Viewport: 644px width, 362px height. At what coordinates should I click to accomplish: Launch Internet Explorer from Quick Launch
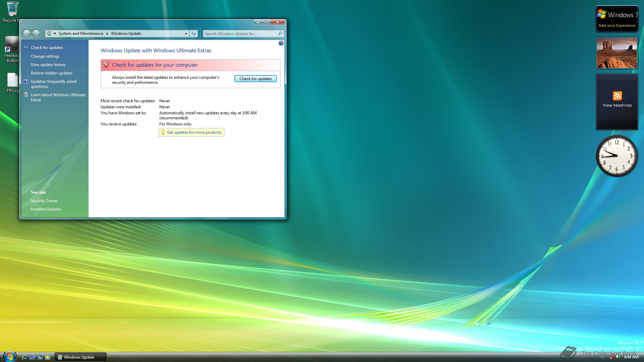pyautogui.click(x=24, y=357)
